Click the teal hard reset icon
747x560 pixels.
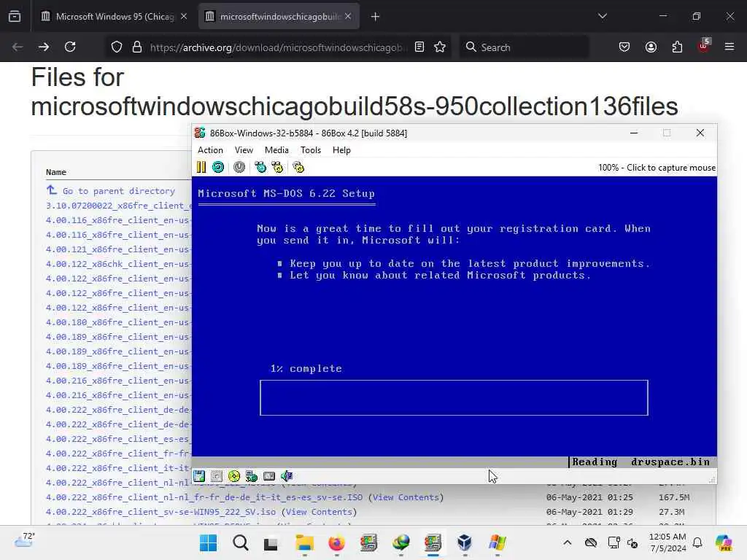218,167
